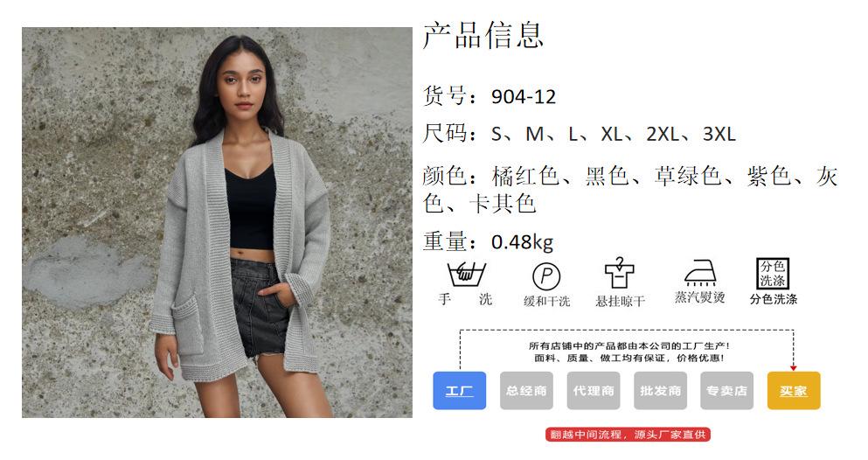Click the weight 0.48kg text

pos(522,242)
